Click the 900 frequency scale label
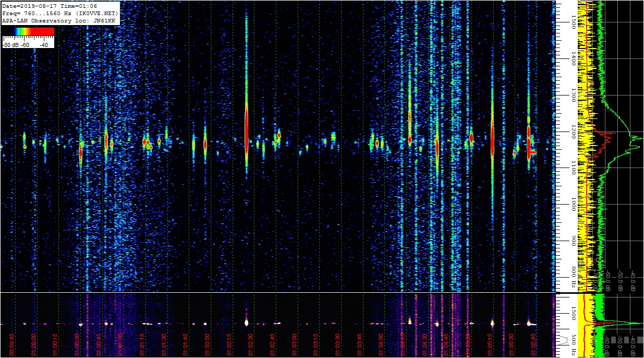 point(573,241)
